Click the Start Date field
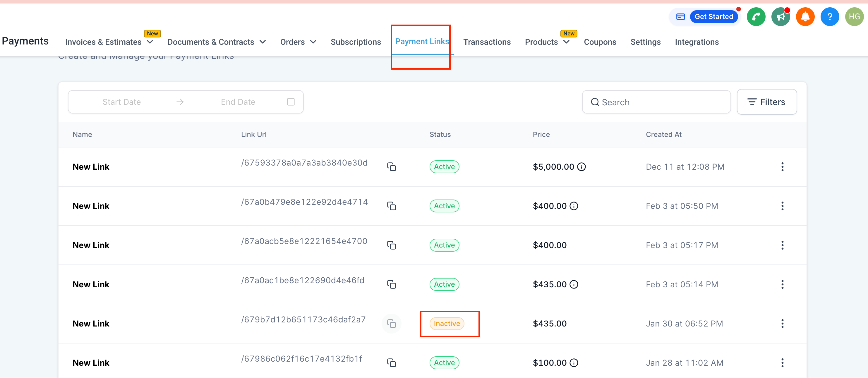Viewport: 868px width, 378px height. click(122, 102)
